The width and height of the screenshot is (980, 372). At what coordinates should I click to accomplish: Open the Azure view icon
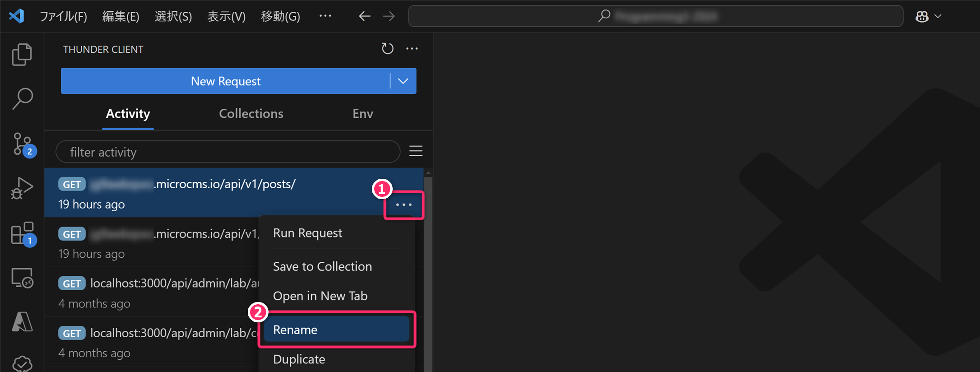pos(22,322)
